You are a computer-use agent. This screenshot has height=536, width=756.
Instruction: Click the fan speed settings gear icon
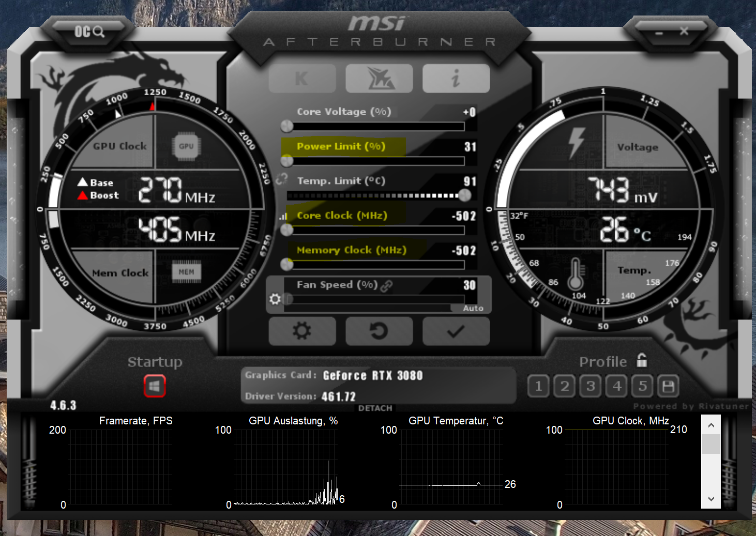pyautogui.click(x=275, y=299)
